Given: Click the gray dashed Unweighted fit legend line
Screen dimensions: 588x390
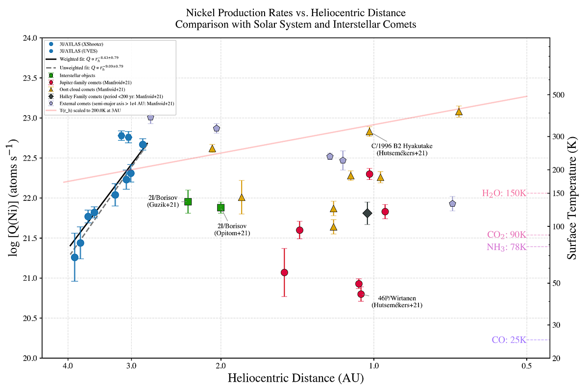Looking at the screenshot, I should 51,67.
